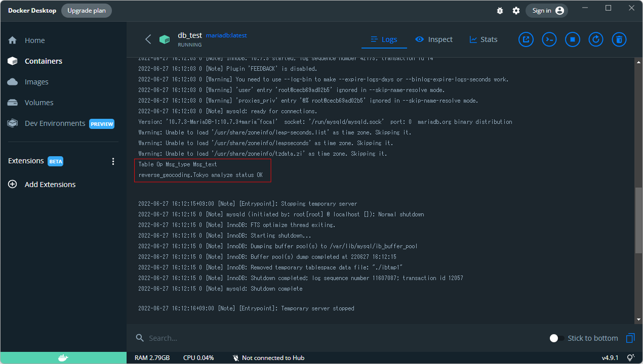Delete the db_test container
This screenshot has width=643, height=364.
619,39
